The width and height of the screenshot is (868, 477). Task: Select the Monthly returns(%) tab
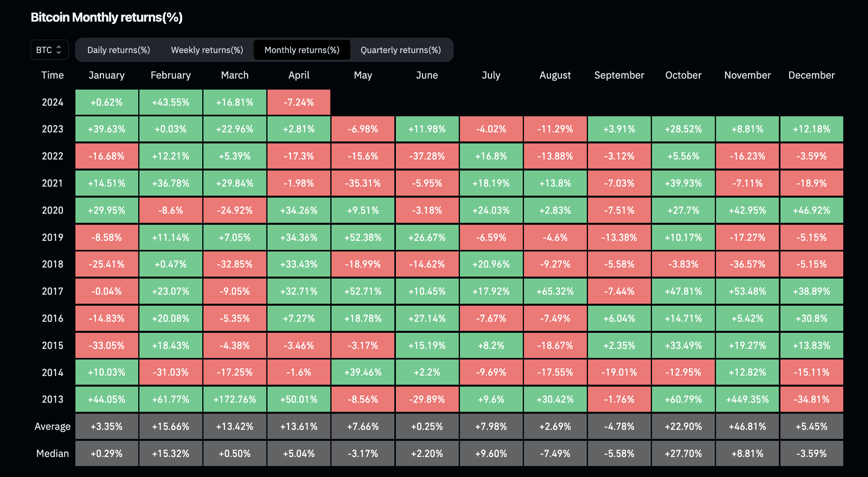pos(302,50)
